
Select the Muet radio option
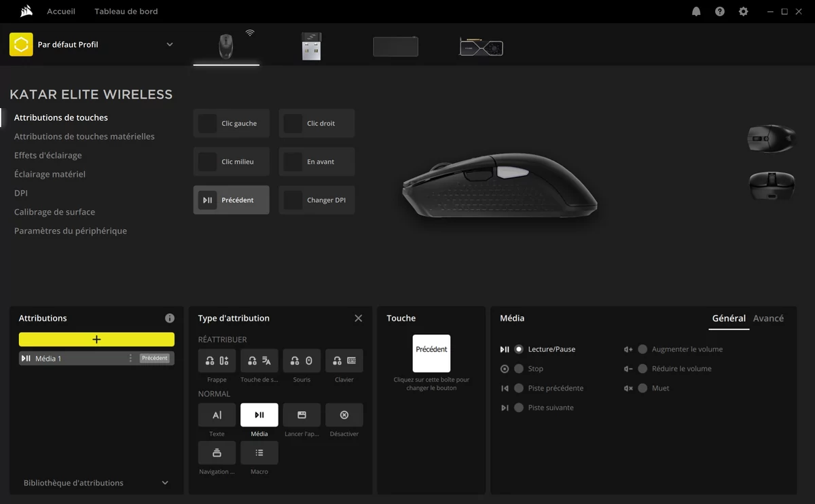[642, 388]
